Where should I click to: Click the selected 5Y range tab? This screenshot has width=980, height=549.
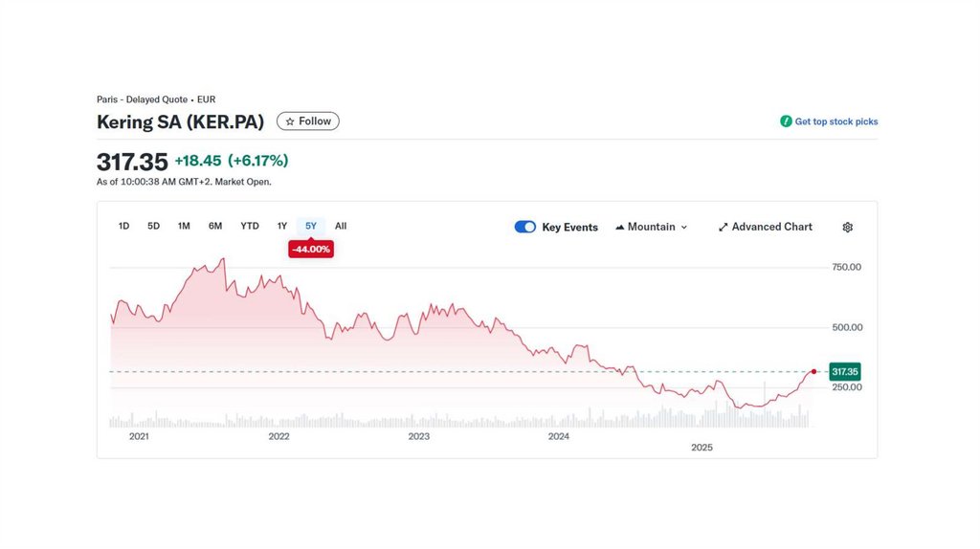(x=311, y=227)
